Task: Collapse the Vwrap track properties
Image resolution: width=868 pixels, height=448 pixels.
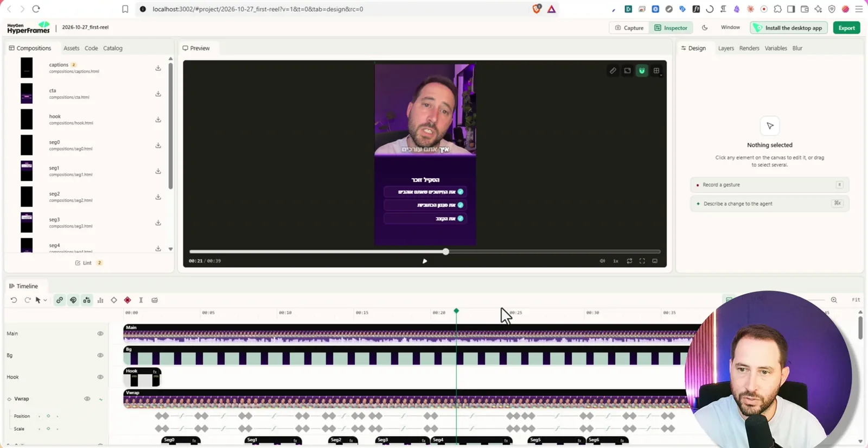Action: click(101, 399)
